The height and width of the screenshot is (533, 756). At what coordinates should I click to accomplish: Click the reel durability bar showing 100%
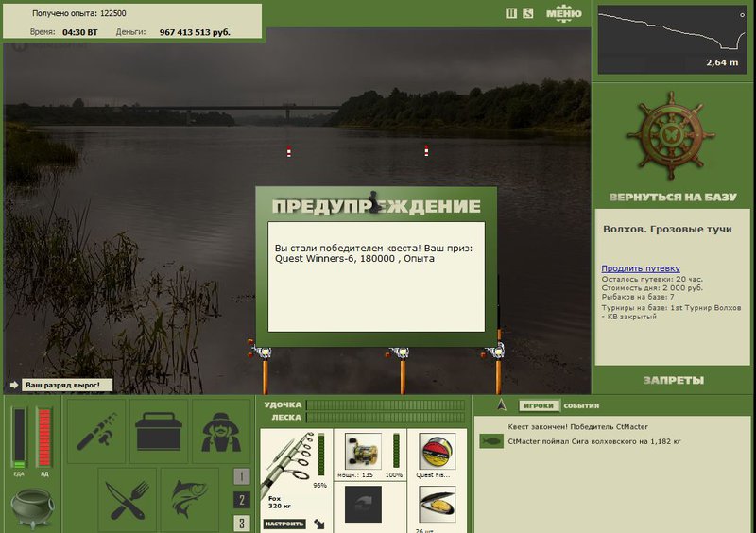pos(396,451)
